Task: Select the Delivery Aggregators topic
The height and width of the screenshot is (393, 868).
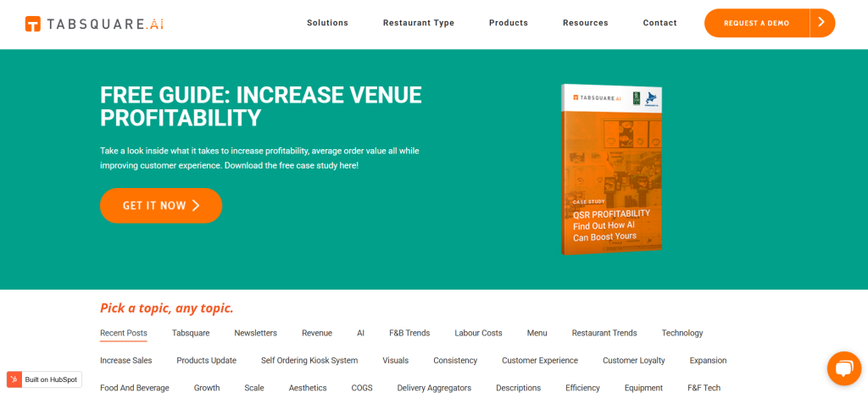Action: click(x=434, y=388)
